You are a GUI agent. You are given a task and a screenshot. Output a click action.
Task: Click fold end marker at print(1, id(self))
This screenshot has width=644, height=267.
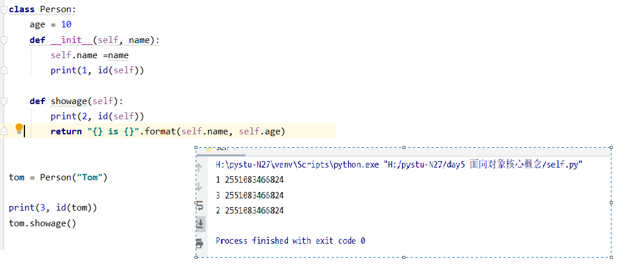click(4, 70)
